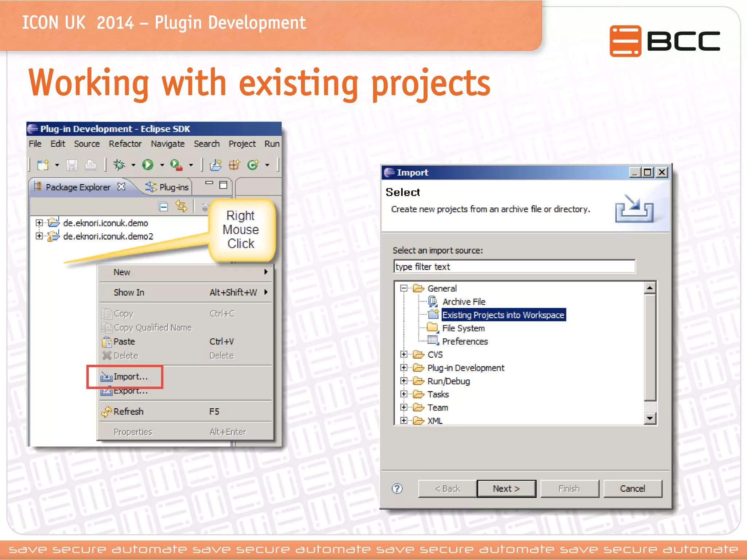Choose Export... from context menu
The height and width of the screenshot is (560, 747).
[x=186, y=391]
